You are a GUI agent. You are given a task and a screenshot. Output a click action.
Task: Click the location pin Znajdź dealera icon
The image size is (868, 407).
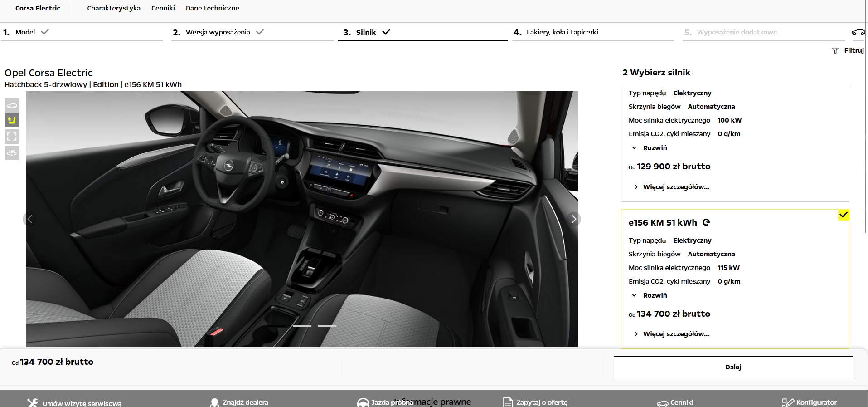point(214,403)
